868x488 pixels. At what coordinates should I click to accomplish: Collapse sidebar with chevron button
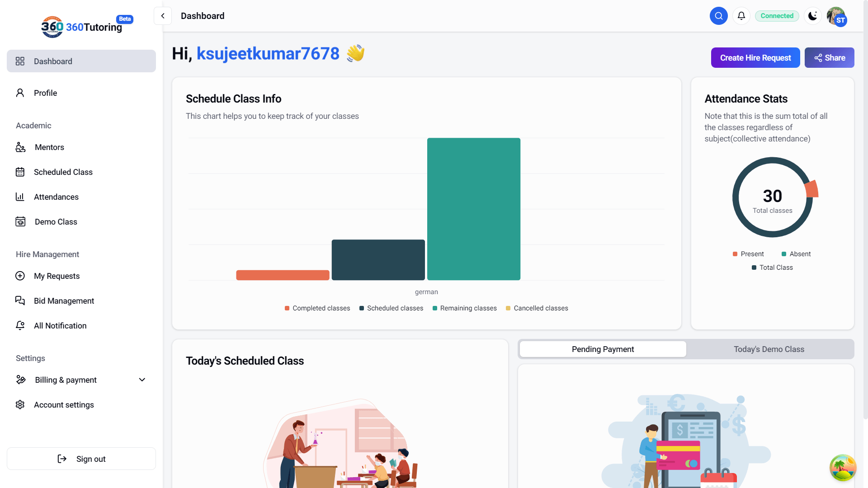click(x=163, y=16)
